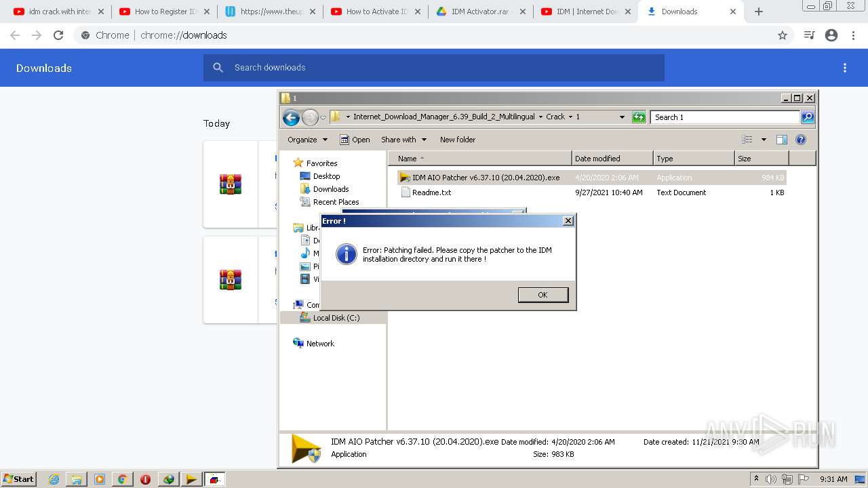Focus the Search 1 field
Screen dimensions: 868x488
(725, 117)
